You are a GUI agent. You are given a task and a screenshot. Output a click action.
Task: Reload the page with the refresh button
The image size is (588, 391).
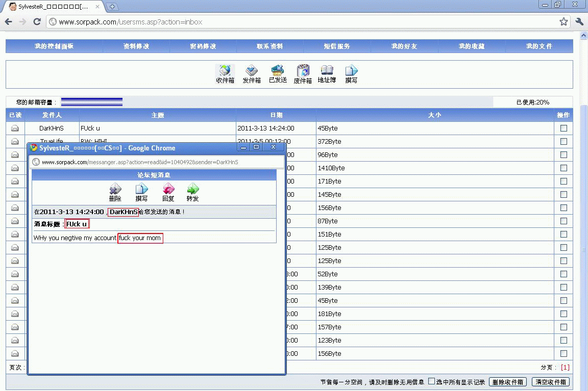37,21
